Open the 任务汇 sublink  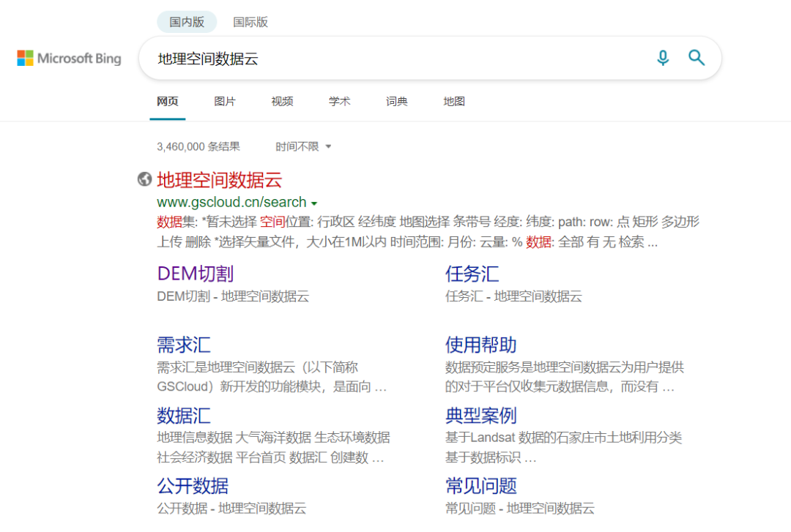coord(472,274)
